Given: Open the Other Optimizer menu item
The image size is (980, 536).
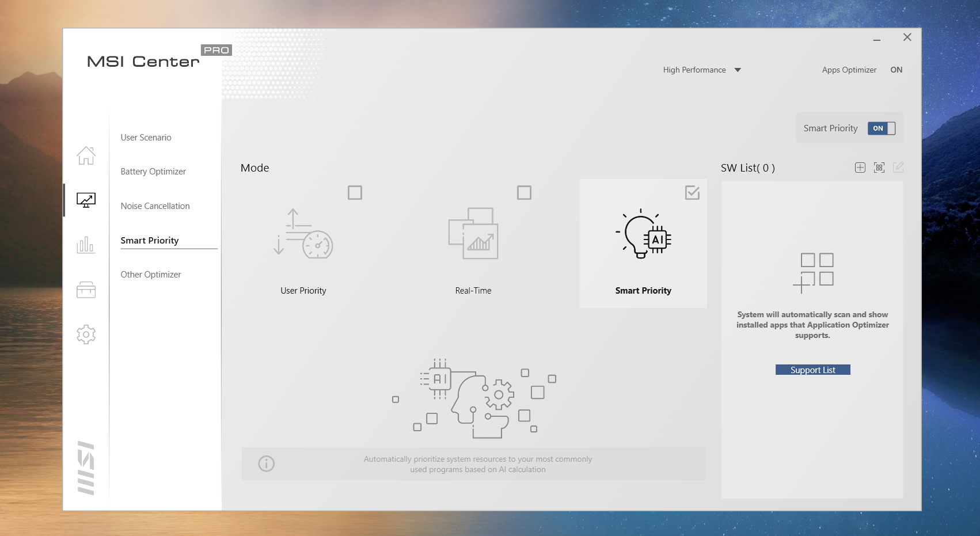Looking at the screenshot, I should (151, 275).
